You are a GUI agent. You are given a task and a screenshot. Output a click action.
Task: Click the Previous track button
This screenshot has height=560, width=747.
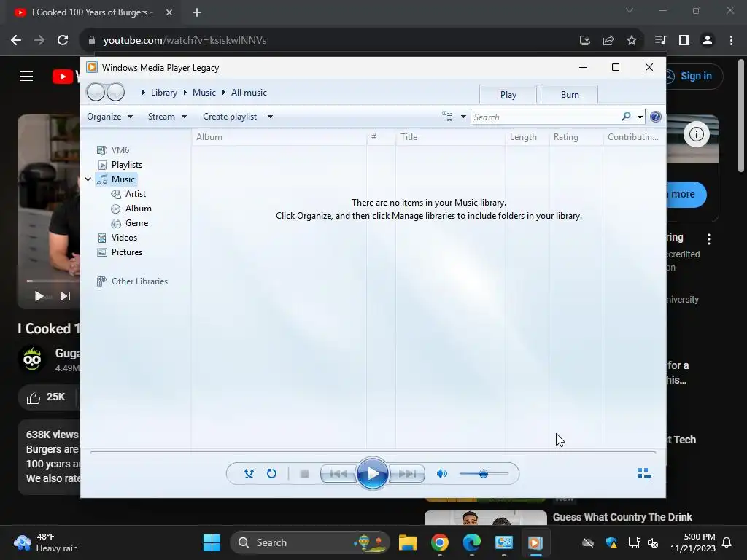pyautogui.click(x=338, y=473)
